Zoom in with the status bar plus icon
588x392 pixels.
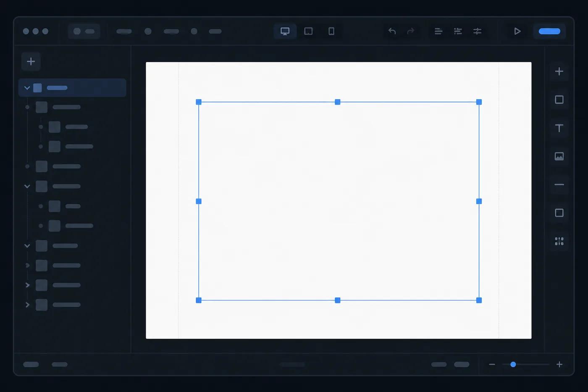coord(559,364)
